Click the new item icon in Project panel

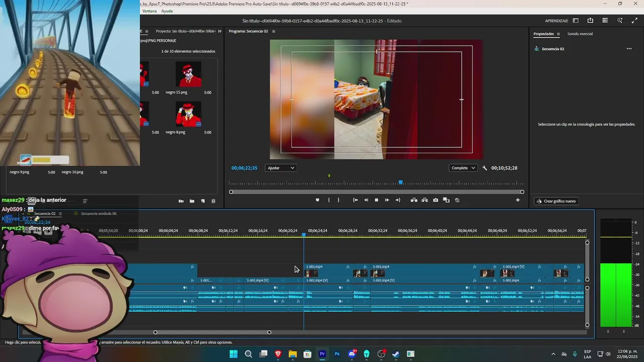[x=203, y=201]
